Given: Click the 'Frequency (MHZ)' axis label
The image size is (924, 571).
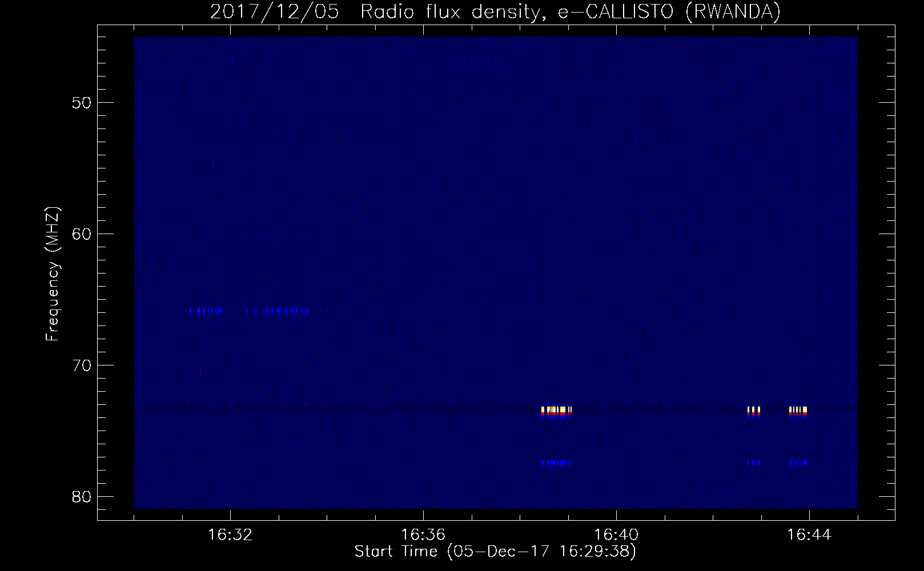Looking at the screenshot, I should 53,275.
